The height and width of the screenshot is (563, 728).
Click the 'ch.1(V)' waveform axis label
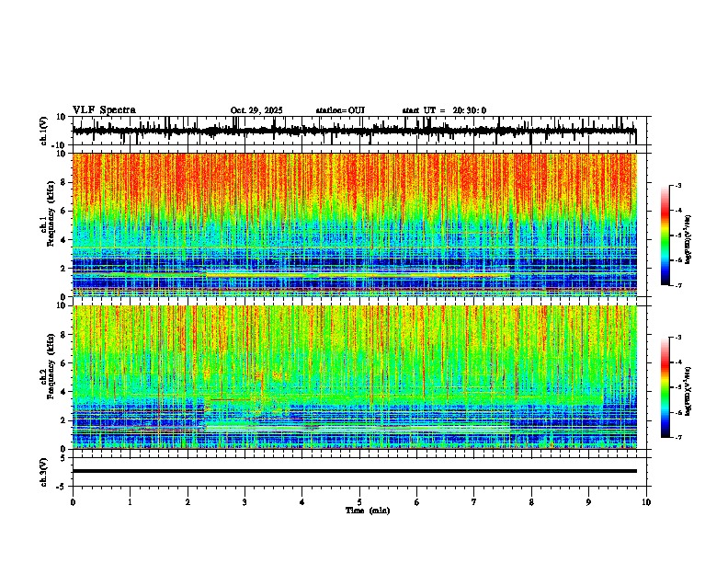click(44, 131)
